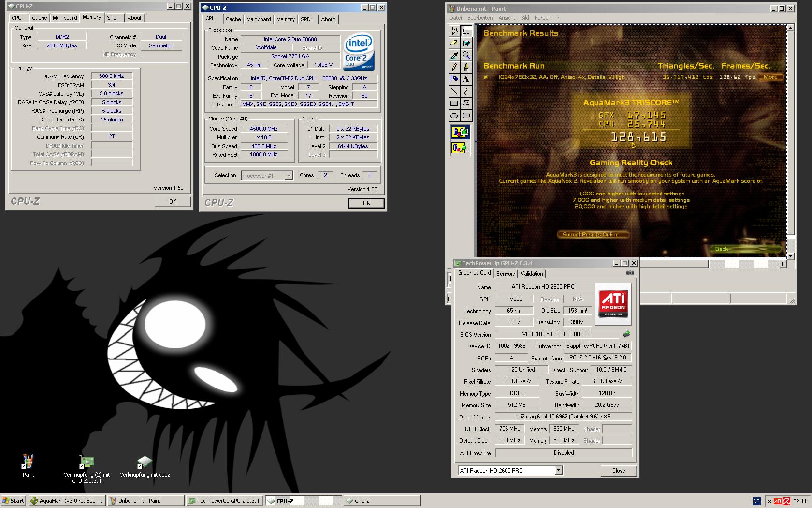
Task: Select the Airbrush spray tool
Action: click(x=454, y=79)
